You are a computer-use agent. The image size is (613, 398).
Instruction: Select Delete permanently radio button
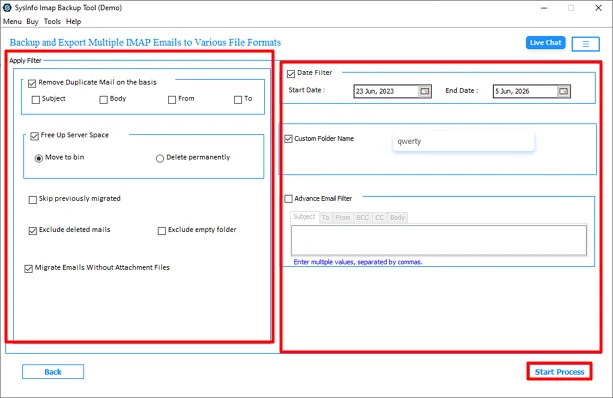click(x=160, y=158)
